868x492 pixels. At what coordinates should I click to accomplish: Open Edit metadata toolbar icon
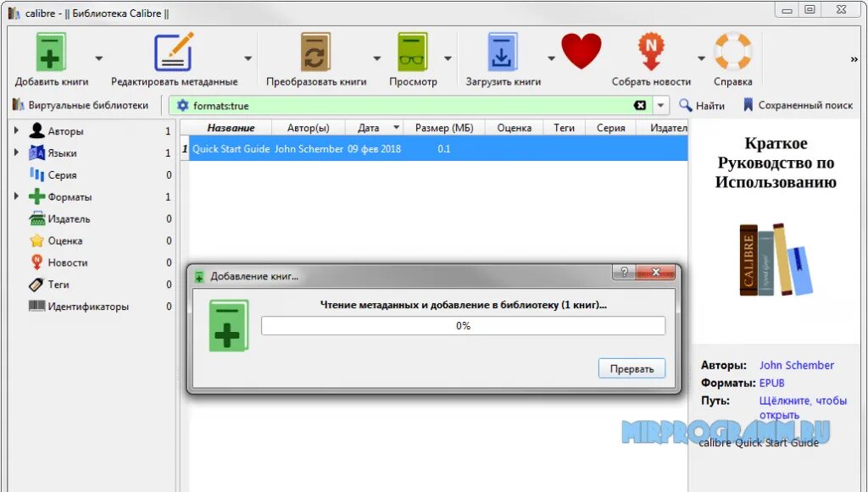[174, 52]
